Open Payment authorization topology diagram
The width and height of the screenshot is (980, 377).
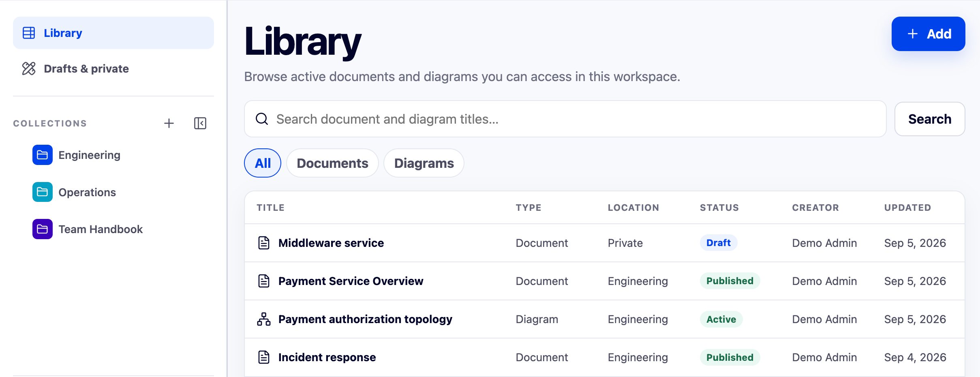coord(365,319)
